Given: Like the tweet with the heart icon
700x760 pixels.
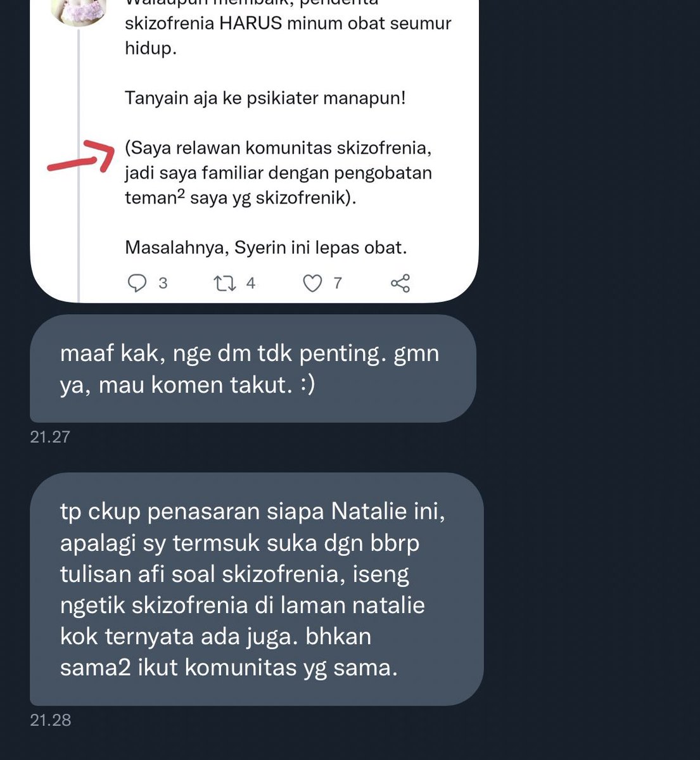Looking at the screenshot, I should click(313, 283).
